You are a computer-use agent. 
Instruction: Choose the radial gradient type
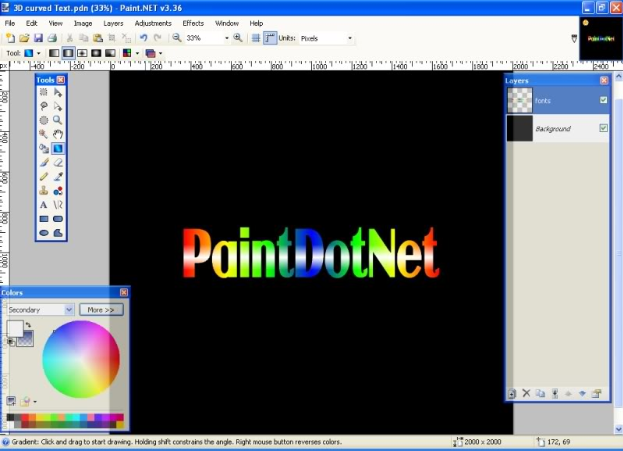click(96, 53)
